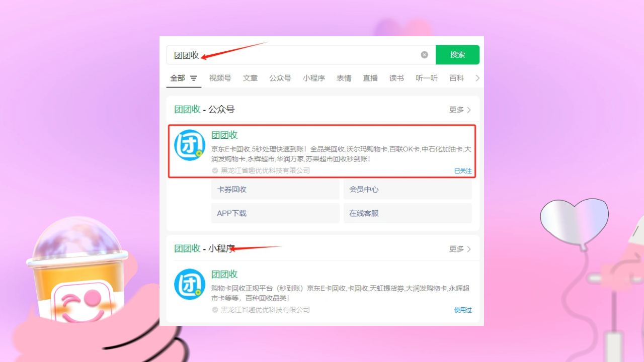Click the 团团收 小程序 avatar logo
Image resolution: width=644 pixels, height=362 pixels.
click(x=190, y=285)
